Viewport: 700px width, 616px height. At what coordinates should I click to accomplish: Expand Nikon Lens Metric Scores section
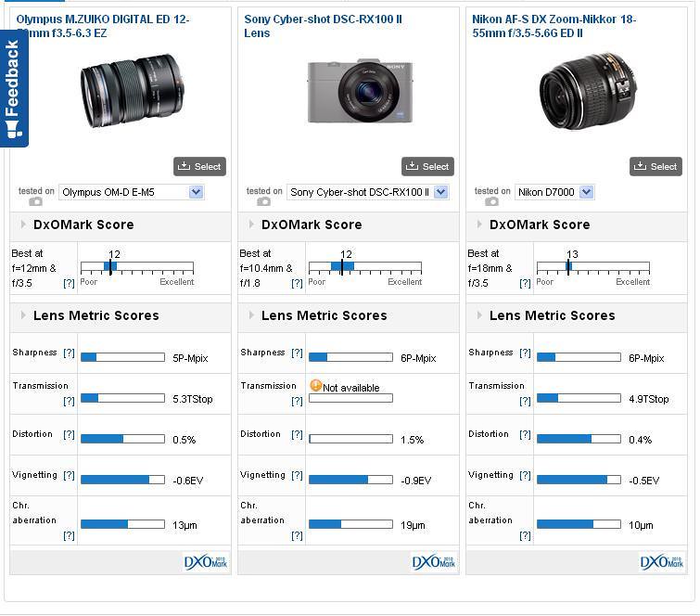point(479,315)
